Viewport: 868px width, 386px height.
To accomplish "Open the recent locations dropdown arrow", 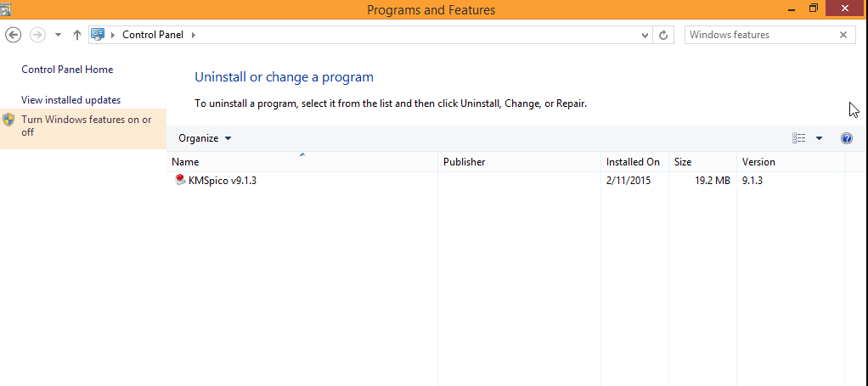I will pos(58,35).
